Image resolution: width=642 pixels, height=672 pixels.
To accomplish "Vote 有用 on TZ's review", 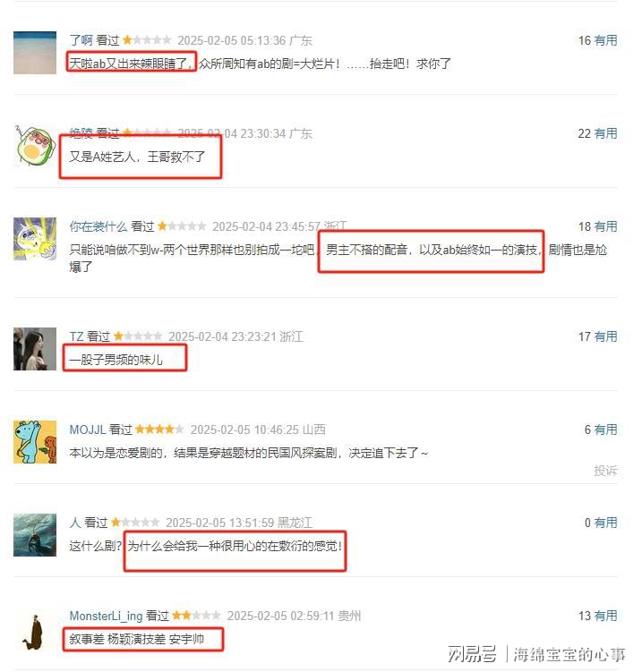I will (605, 336).
